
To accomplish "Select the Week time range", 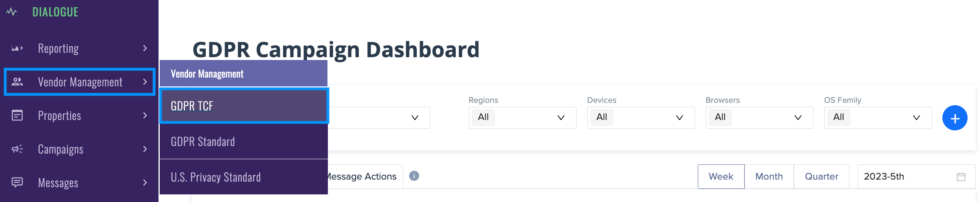I will pos(721,176).
